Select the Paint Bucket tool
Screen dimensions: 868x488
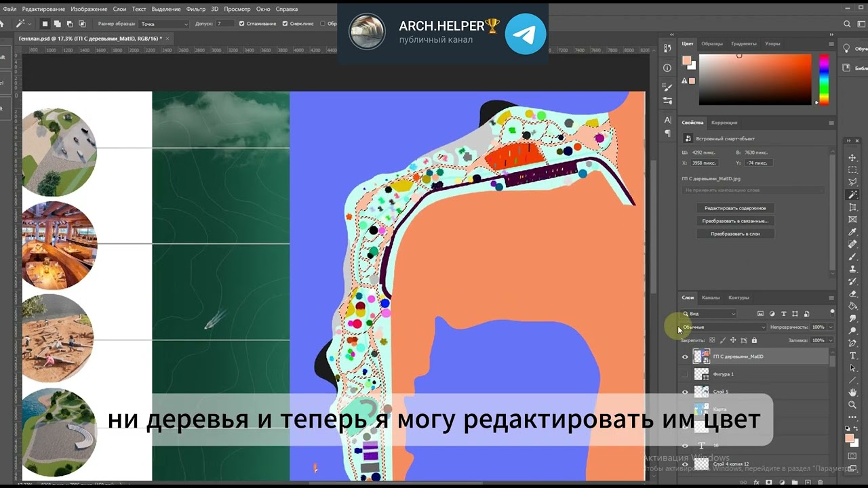852,306
